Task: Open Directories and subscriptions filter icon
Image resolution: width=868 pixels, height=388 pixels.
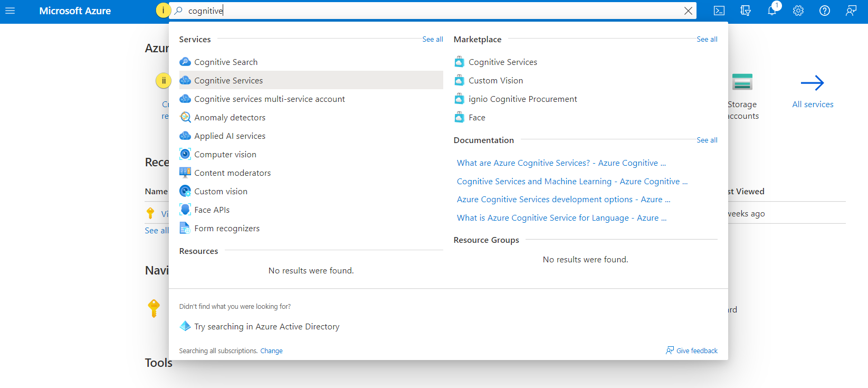Action: tap(745, 11)
